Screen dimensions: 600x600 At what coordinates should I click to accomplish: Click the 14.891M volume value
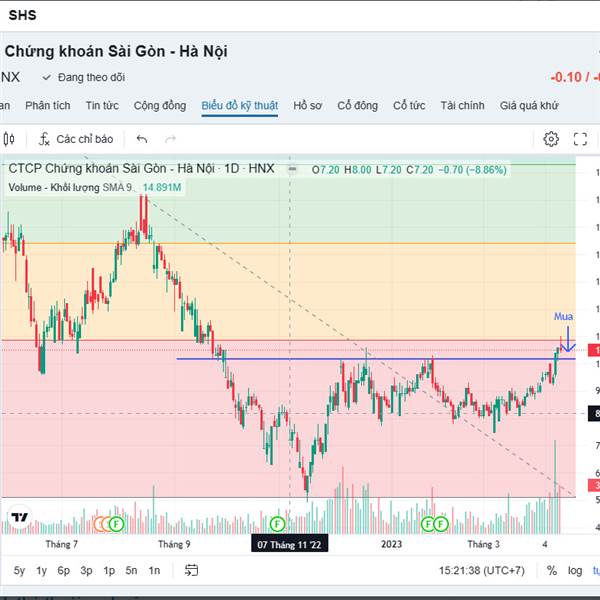(x=162, y=188)
